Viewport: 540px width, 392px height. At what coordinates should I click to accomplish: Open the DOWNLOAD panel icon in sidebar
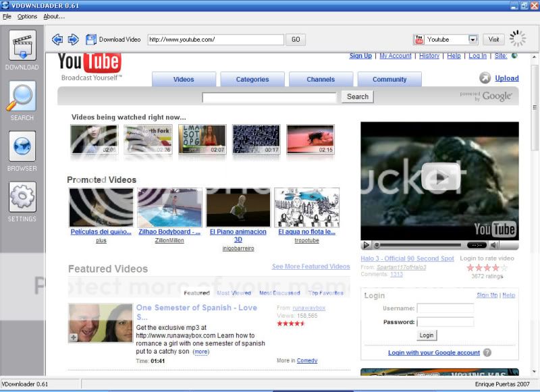click(x=22, y=45)
